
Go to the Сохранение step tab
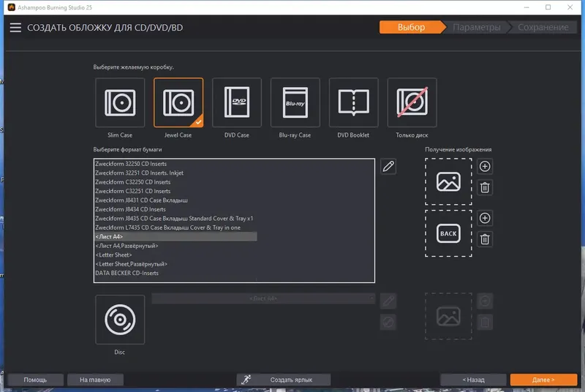click(543, 27)
